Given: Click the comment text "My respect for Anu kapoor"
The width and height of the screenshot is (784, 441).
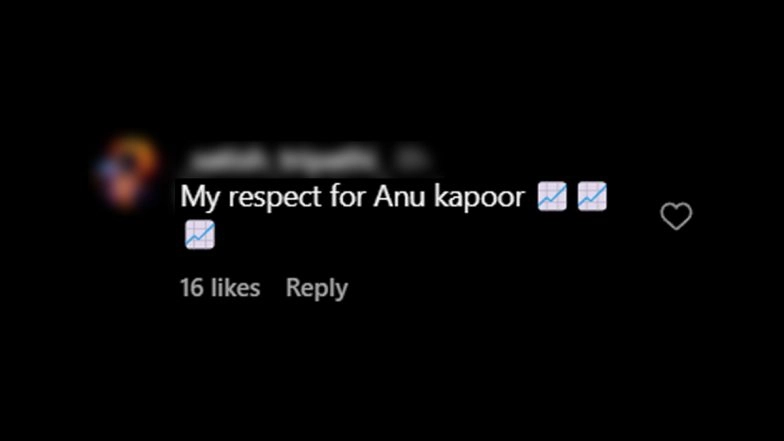Looking at the screenshot, I should click(x=352, y=197).
